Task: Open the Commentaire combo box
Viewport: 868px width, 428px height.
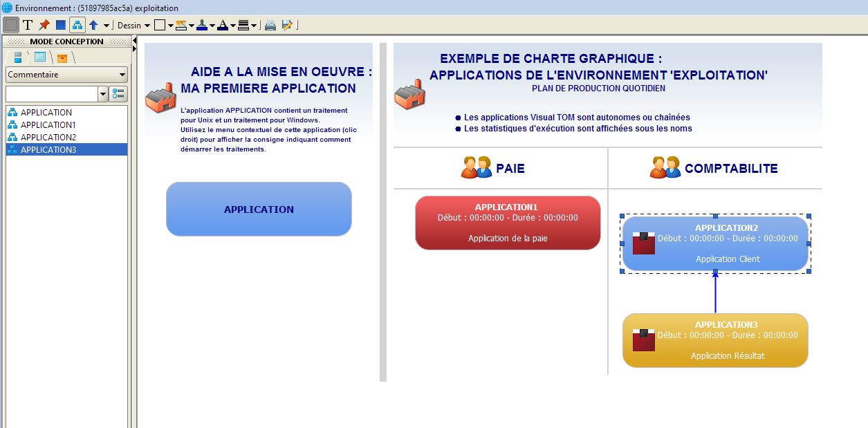Action: point(66,75)
